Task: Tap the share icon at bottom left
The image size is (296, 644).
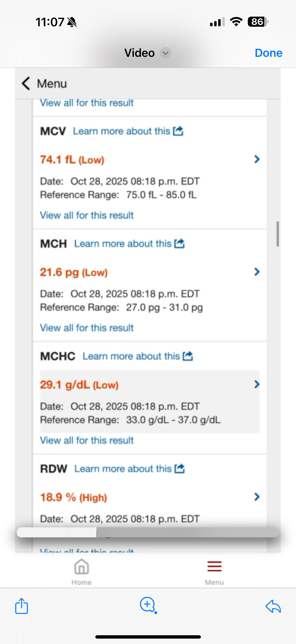Action: pos(22,606)
